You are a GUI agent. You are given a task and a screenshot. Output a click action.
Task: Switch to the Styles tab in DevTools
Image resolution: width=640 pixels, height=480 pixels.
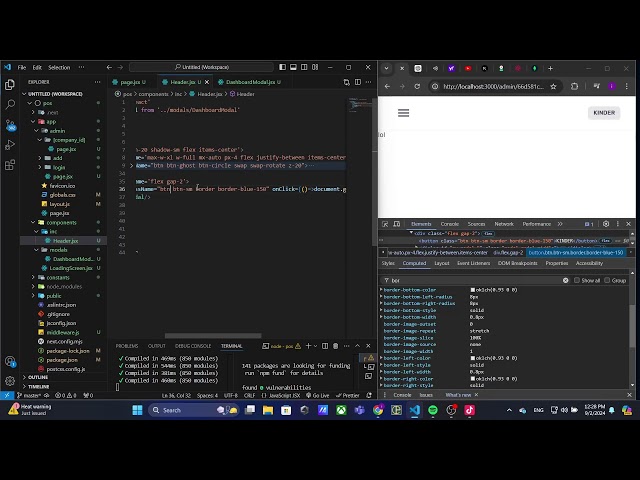[x=388, y=263]
